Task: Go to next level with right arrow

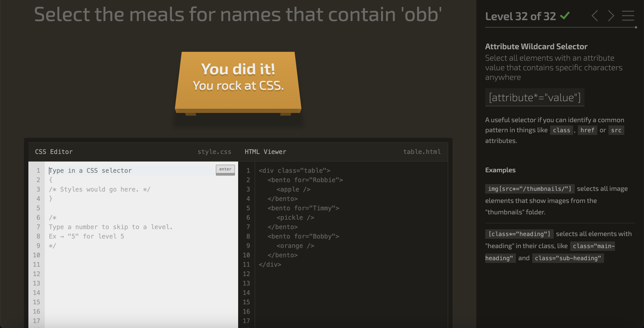Action: click(x=611, y=16)
